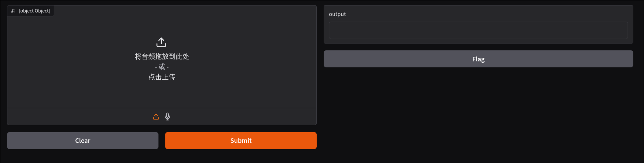Viewport: 644px width, 163px height.
Task: Click the music note icon
Action: pyautogui.click(x=13, y=11)
